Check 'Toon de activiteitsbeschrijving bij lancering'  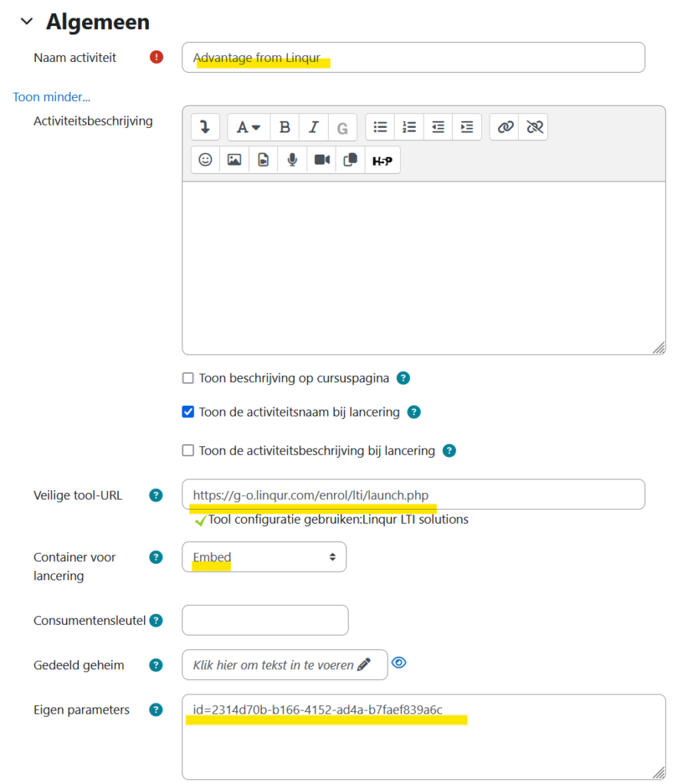pos(188,451)
